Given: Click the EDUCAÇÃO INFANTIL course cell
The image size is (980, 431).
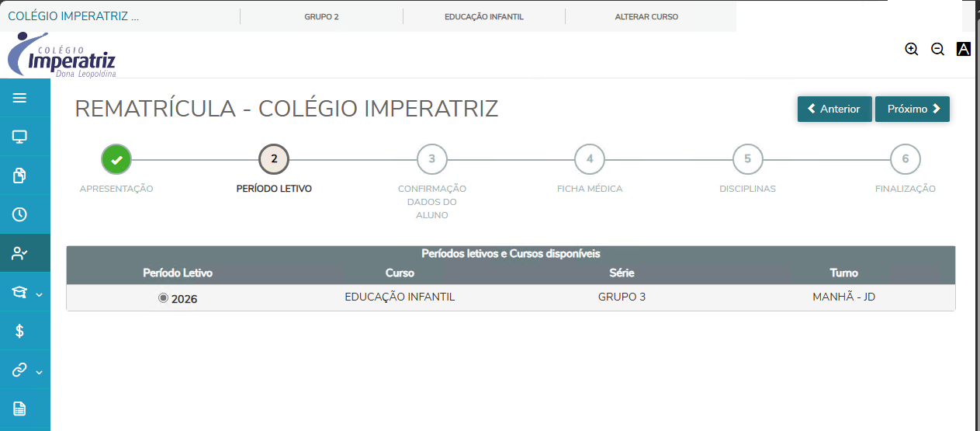Looking at the screenshot, I should tap(400, 297).
